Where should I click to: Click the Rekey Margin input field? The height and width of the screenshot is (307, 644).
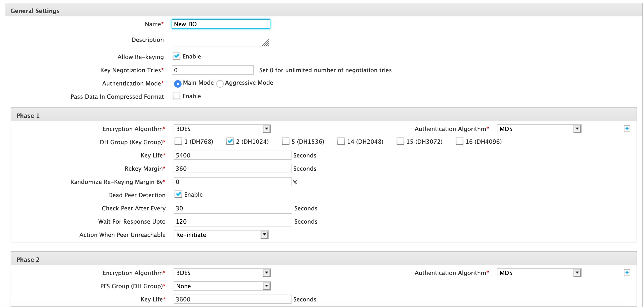232,169
